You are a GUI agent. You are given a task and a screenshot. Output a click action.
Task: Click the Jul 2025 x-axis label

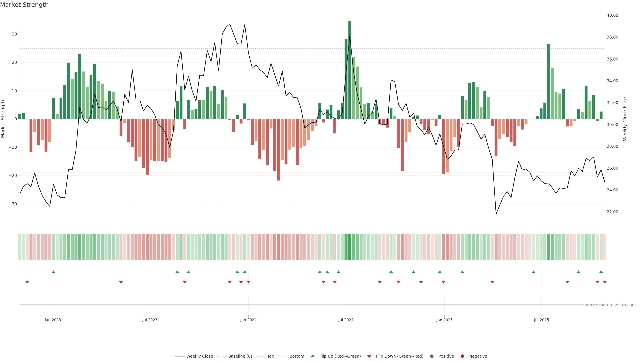tap(542, 320)
